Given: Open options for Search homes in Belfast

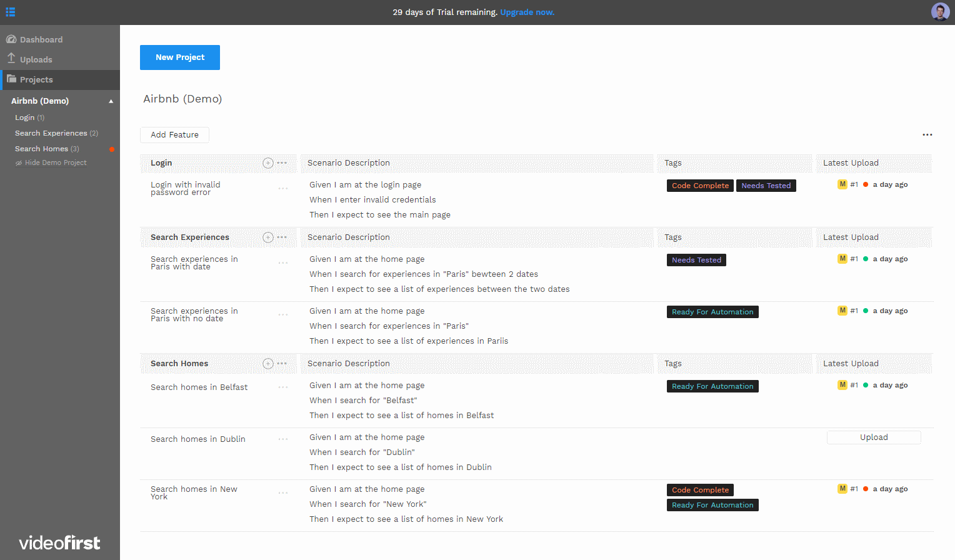Looking at the screenshot, I should coord(283,387).
